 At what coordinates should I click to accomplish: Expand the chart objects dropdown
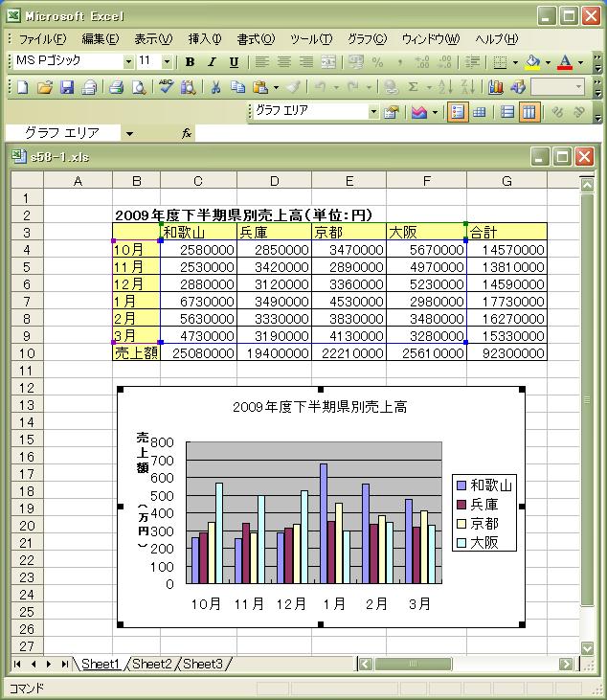point(373,112)
